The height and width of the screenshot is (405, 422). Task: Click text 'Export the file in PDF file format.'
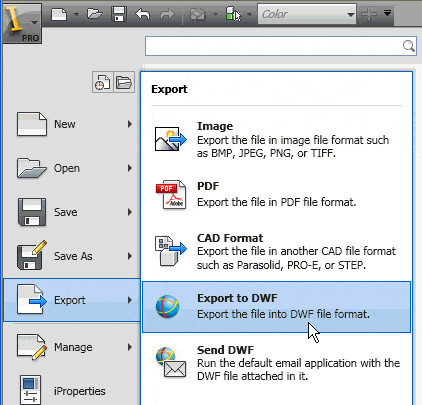coord(277,202)
